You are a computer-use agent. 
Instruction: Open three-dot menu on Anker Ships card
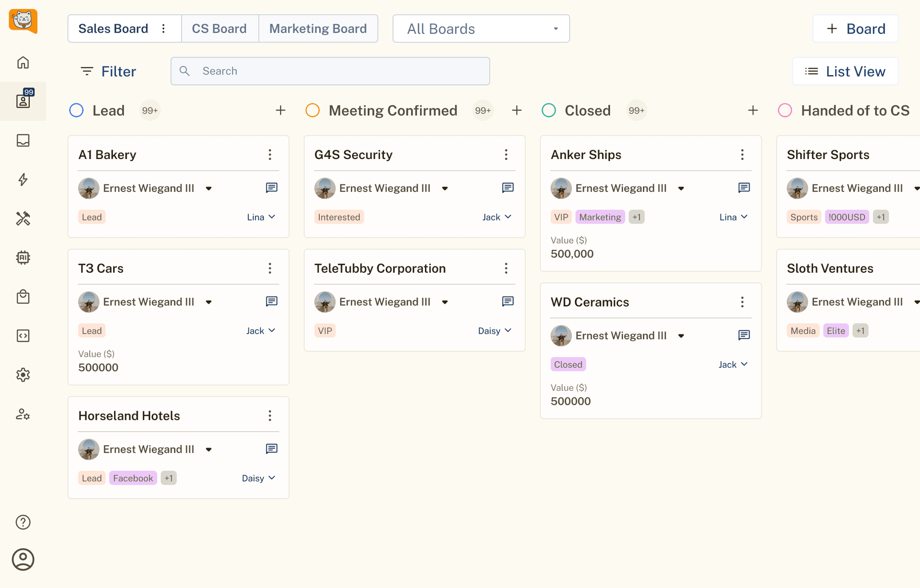742,155
